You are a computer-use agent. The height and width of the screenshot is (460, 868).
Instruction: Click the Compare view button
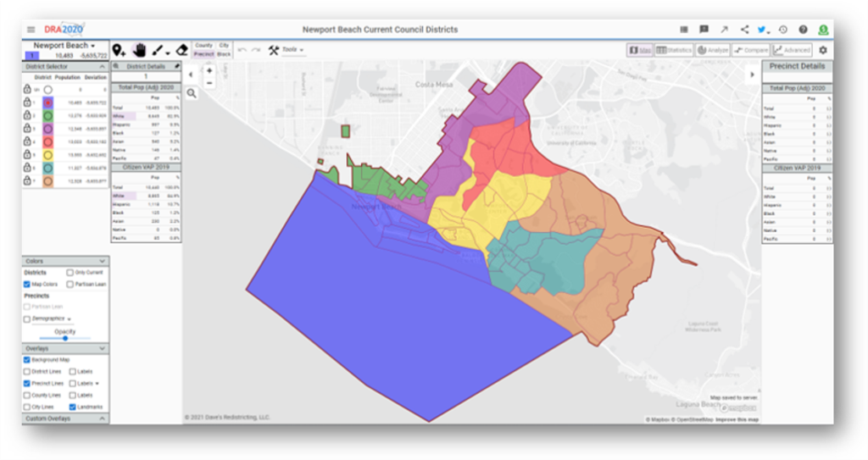751,51
